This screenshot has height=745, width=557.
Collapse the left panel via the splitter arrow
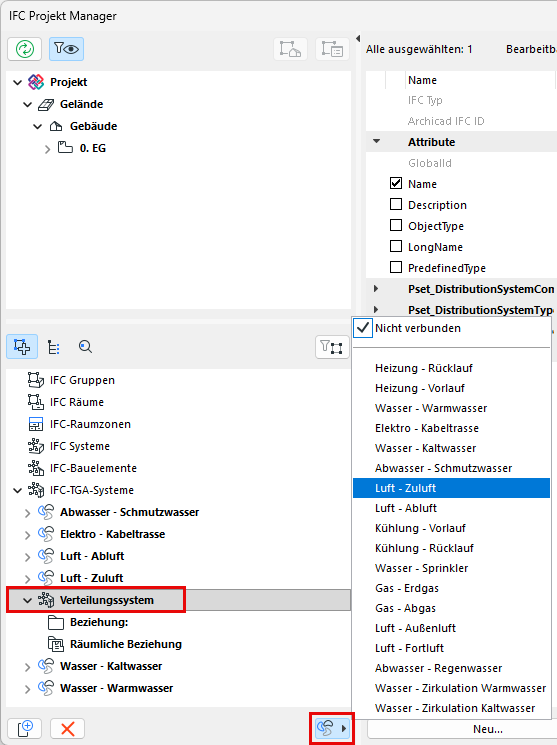pos(358,38)
